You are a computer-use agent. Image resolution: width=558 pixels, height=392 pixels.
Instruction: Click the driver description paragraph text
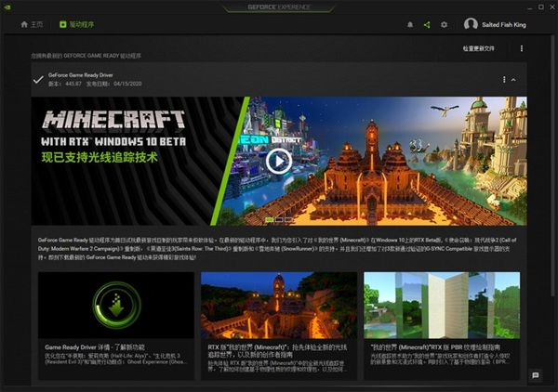277,248
